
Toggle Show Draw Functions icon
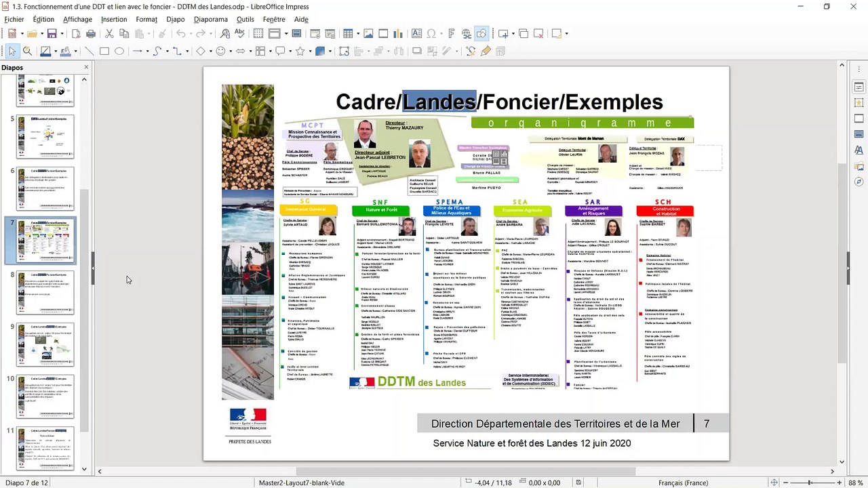pyautogui.click(x=481, y=33)
